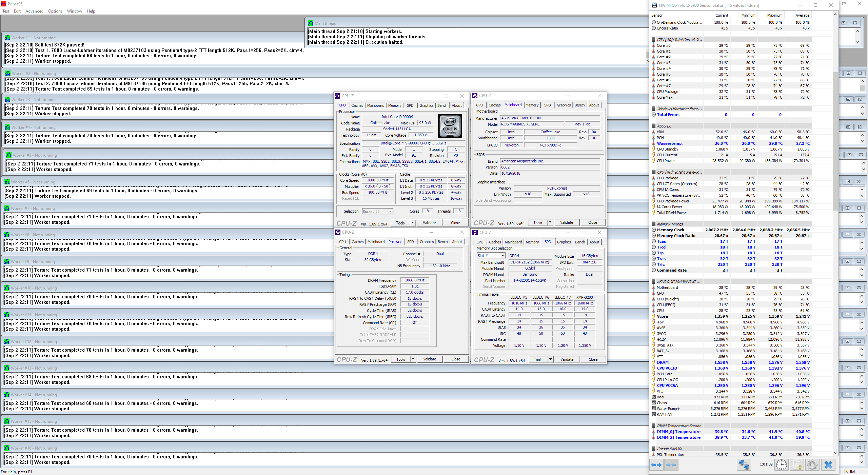This screenshot has height=475, width=868.
Task: Click the Intel Core i9 logo image
Action: coord(450,126)
